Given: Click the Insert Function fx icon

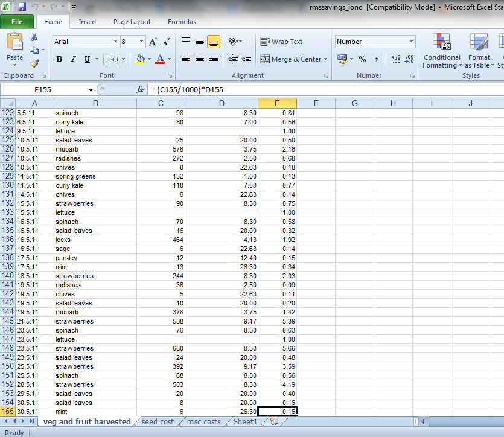Looking at the screenshot, I should coord(140,89).
